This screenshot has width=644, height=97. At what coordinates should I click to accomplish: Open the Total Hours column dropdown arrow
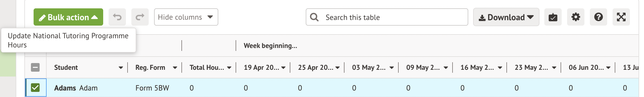tap(229, 68)
